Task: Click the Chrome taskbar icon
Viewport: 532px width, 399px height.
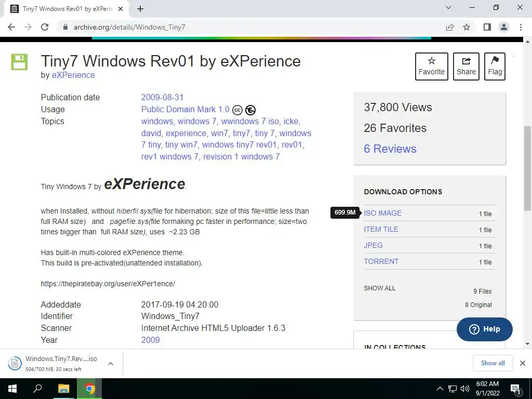Action: [89, 389]
